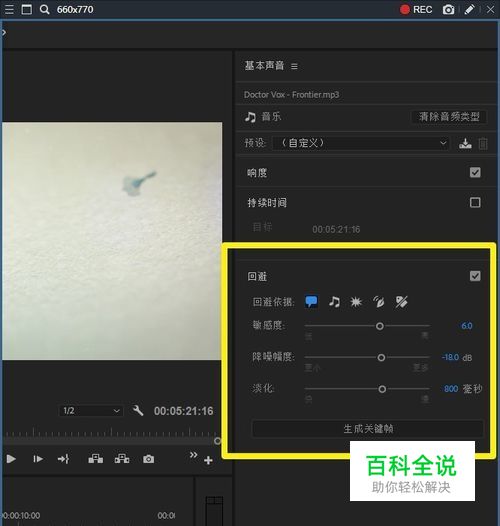The height and width of the screenshot is (526, 500).
Task: Select untagged clips ducking target icon
Action: (401, 302)
